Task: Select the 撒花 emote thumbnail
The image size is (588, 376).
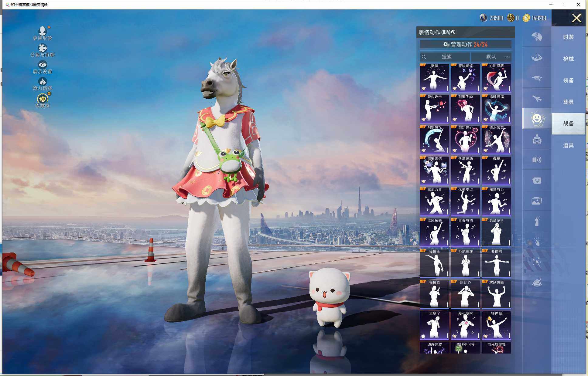Action: (x=434, y=78)
